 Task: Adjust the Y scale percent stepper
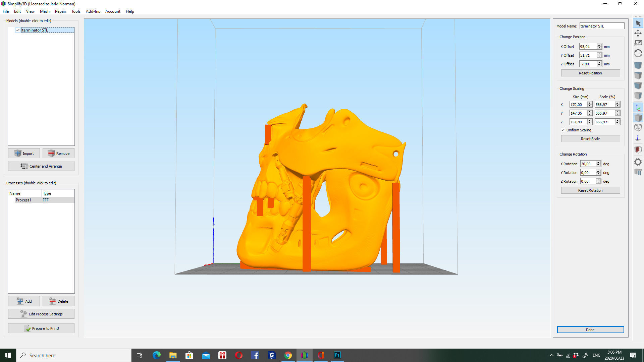[617, 113]
